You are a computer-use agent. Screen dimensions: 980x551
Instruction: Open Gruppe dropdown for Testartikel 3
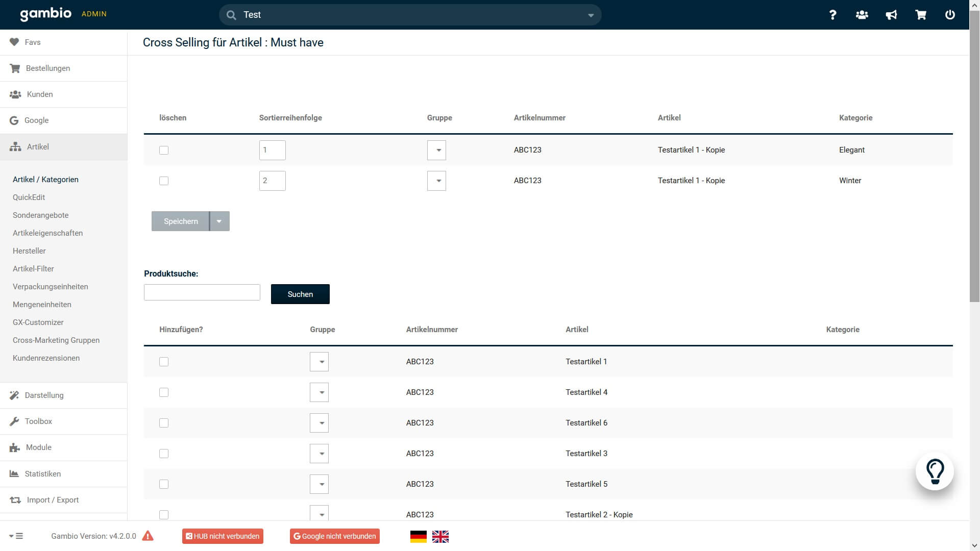coord(319,454)
